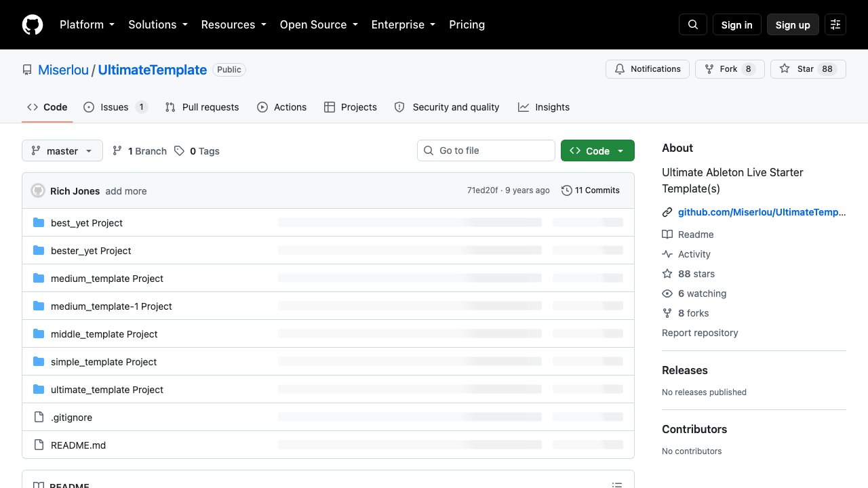Screen dimensions: 868x488
Task: Click the bell icon in Notifications
Action: (620, 69)
